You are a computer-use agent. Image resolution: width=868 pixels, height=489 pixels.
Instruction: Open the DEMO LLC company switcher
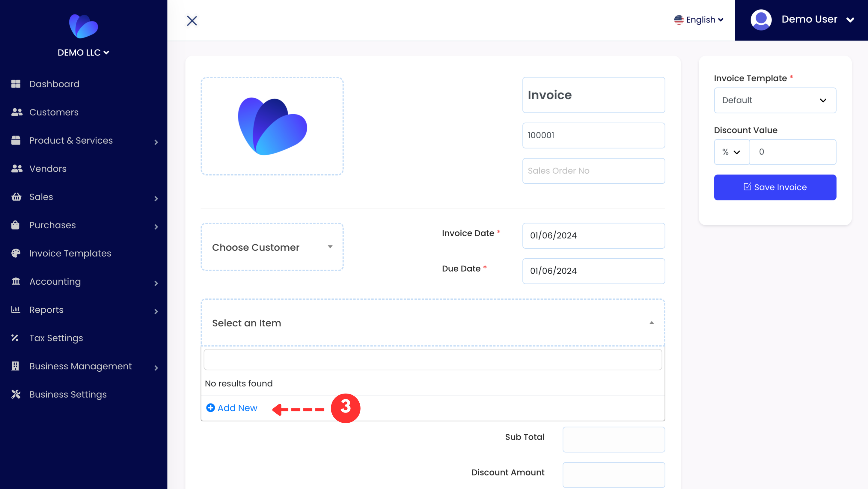pyautogui.click(x=83, y=52)
